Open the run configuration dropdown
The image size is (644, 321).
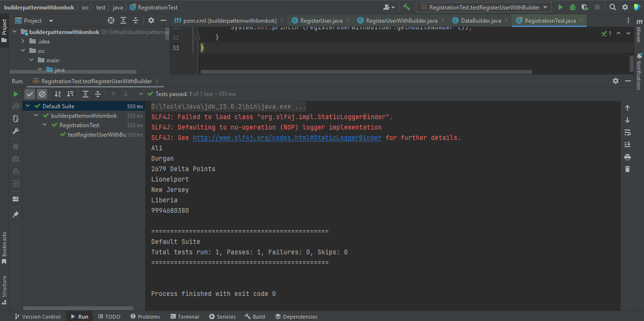(484, 7)
